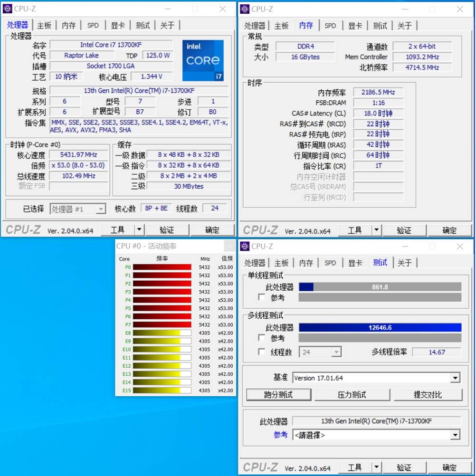This screenshot has width=475, height=476.
Task: Start the benchmark test button
Action: coord(278,395)
